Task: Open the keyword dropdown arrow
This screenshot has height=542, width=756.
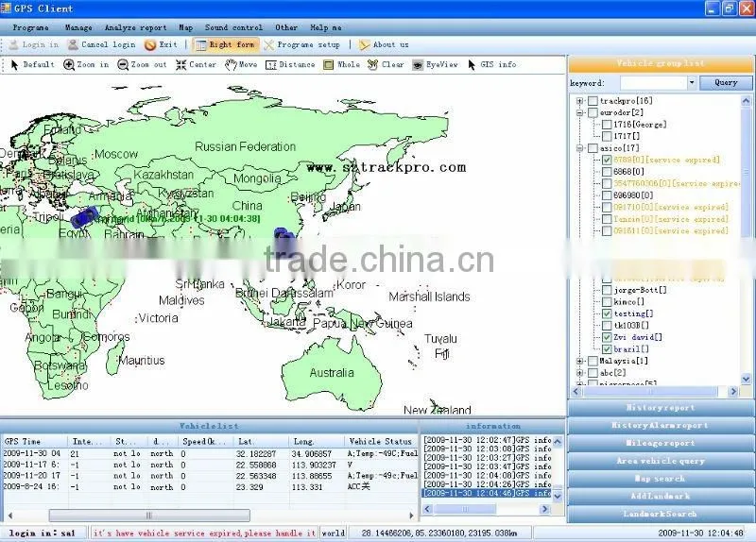Action: point(692,83)
